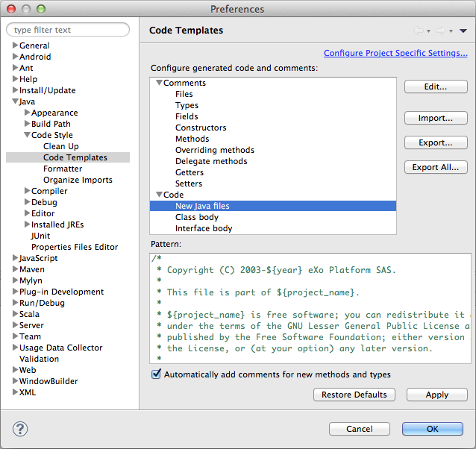
Task: Select Constructors comment template
Action: (x=201, y=128)
